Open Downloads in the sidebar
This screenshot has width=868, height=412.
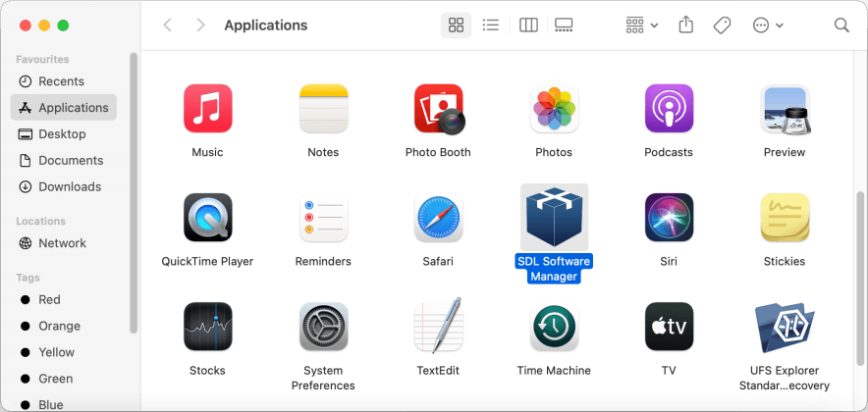point(69,186)
